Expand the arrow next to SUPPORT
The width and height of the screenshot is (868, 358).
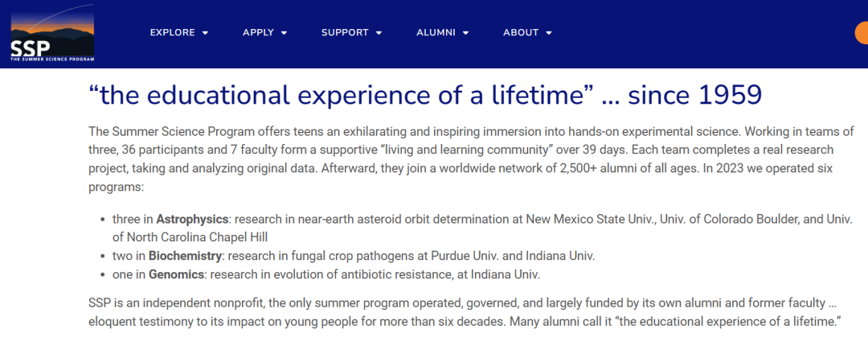point(379,33)
